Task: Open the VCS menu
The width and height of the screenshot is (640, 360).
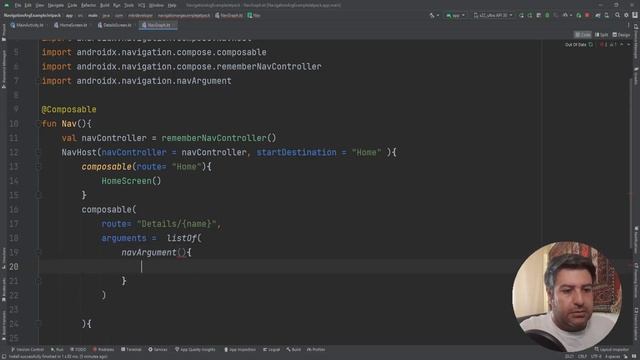Action: (141, 5)
